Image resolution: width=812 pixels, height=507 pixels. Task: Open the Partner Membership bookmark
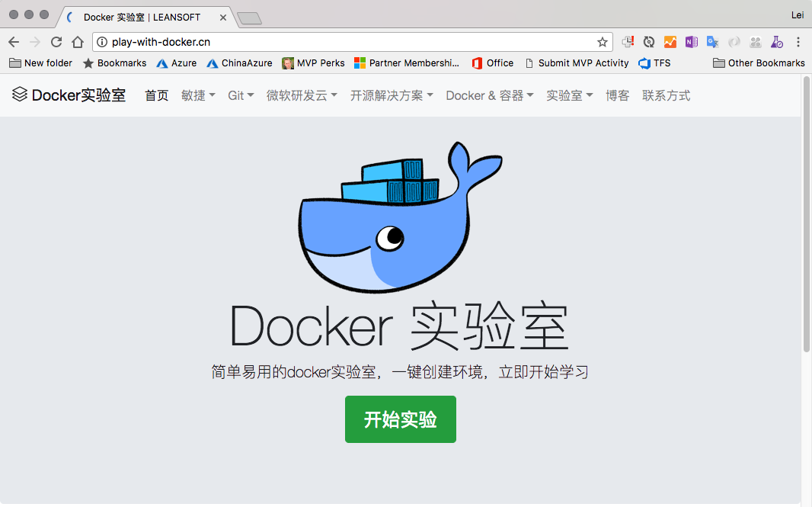(x=407, y=63)
